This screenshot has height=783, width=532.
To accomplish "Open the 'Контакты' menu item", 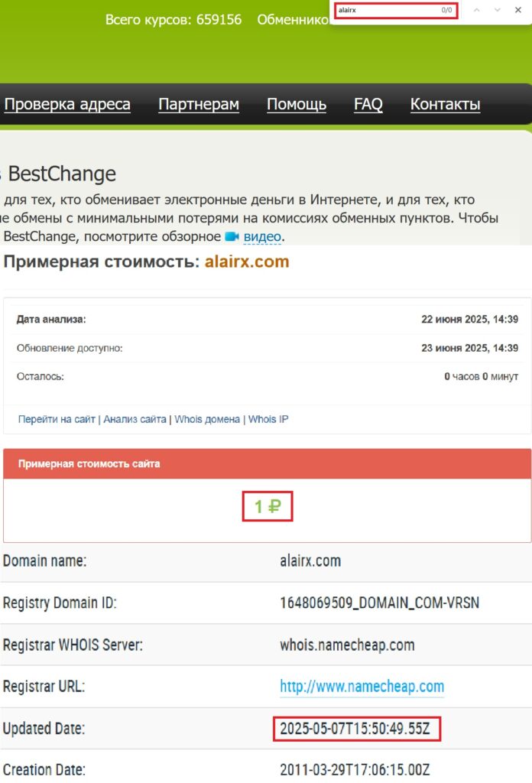I will pyautogui.click(x=445, y=105).
